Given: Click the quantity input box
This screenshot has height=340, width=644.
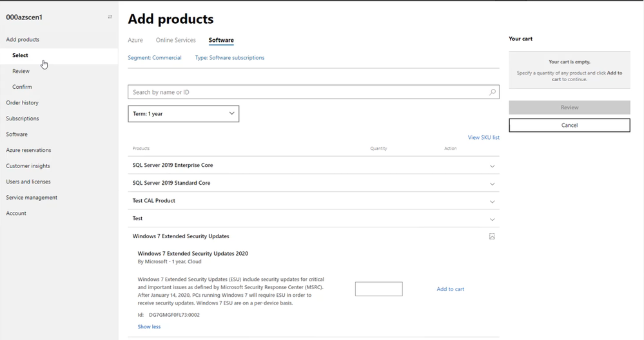Looking at the screenshot, I should tap(378, 288).
